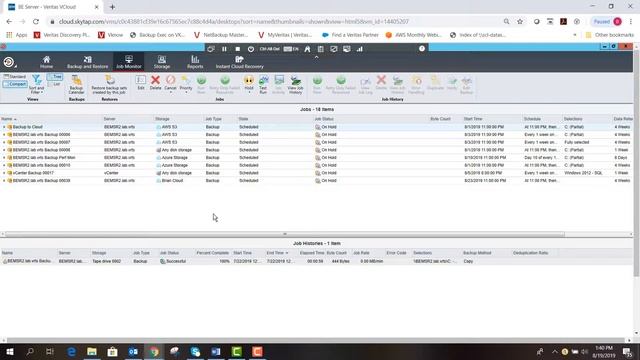Stop the Skytap VM from toolbar
Screen dimensions: 640x360
[x=238, y=49]
